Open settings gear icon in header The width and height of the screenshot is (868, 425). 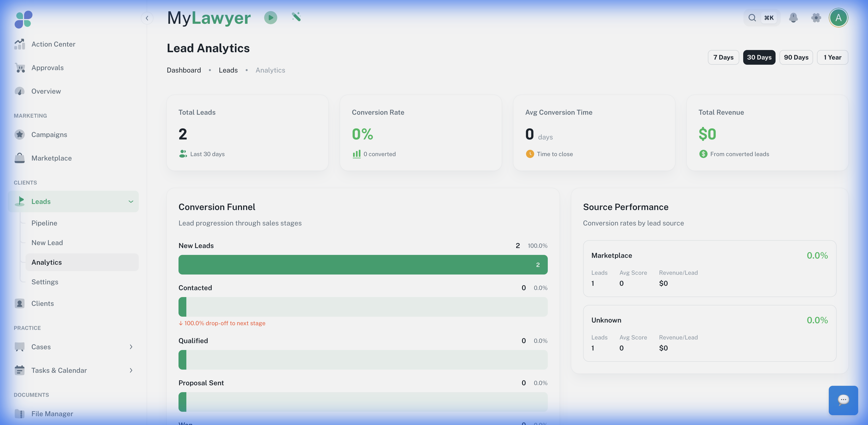click(816, 17)
